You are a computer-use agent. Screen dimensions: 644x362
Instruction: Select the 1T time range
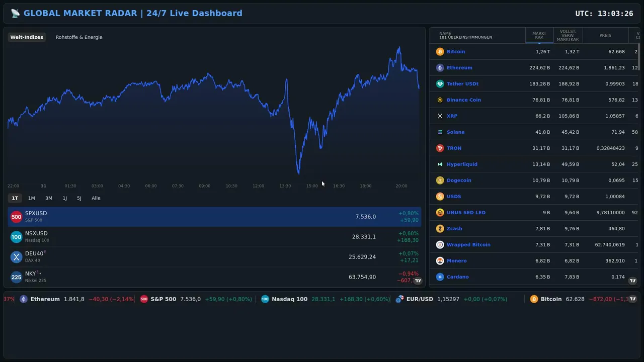(15, 198)
